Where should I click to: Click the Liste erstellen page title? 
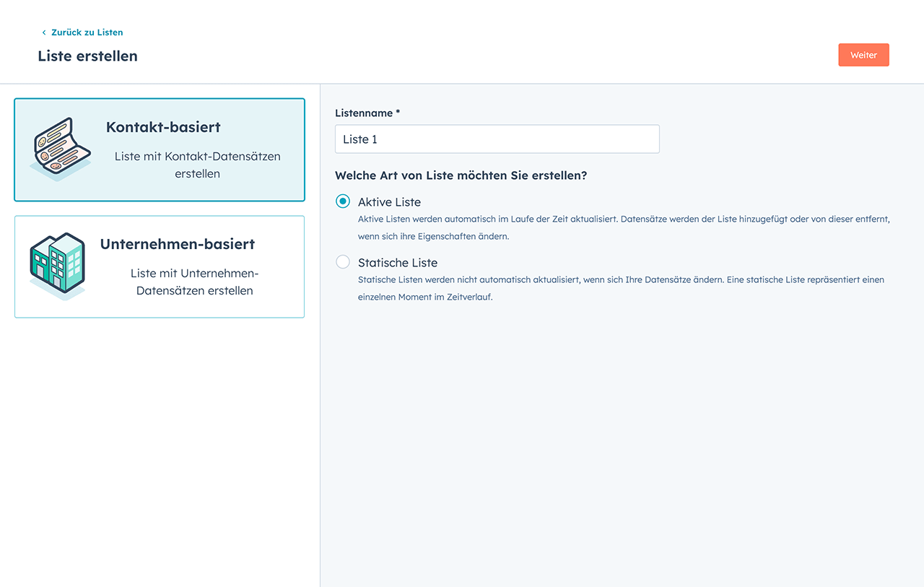[x=87, y=56]
